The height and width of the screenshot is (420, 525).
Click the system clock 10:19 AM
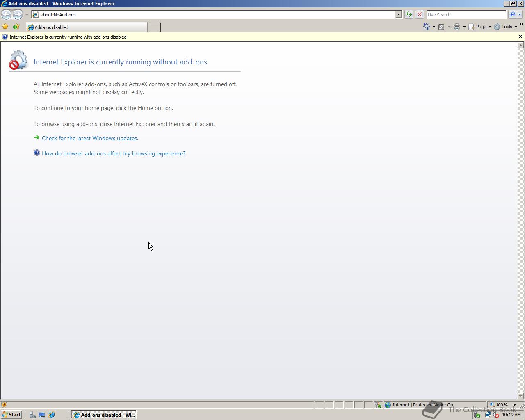(511, 415)
